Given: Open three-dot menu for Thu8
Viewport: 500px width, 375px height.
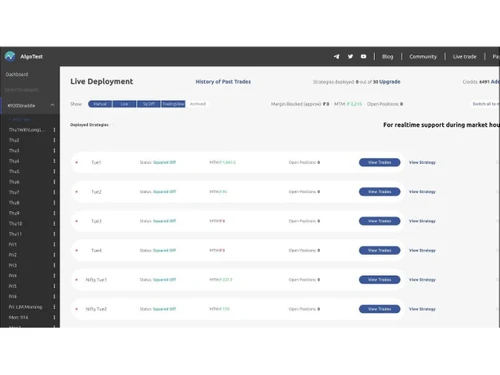Looking at the screenshot, I should point(54,203).
